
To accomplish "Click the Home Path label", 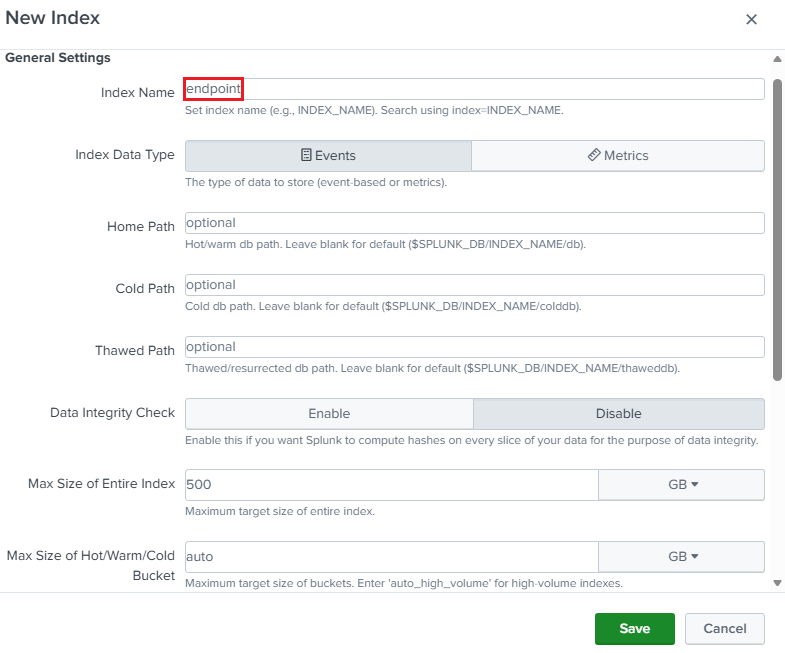I will click(x=141, y=226).
